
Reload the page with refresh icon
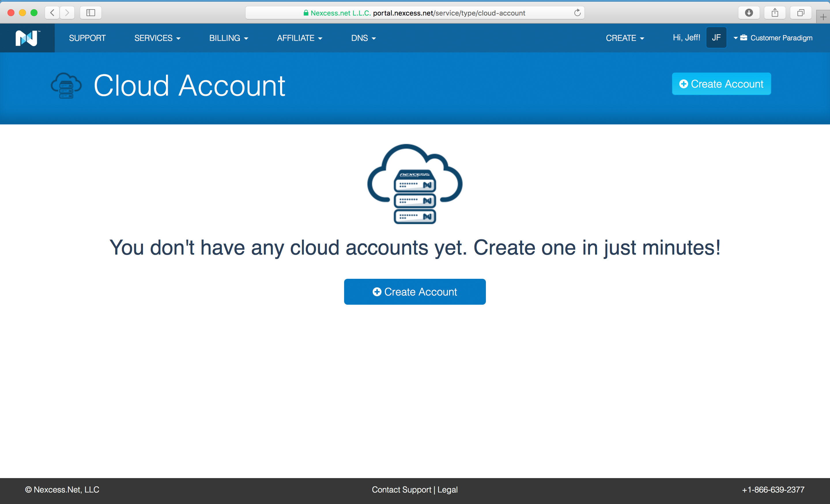[577, 13]
